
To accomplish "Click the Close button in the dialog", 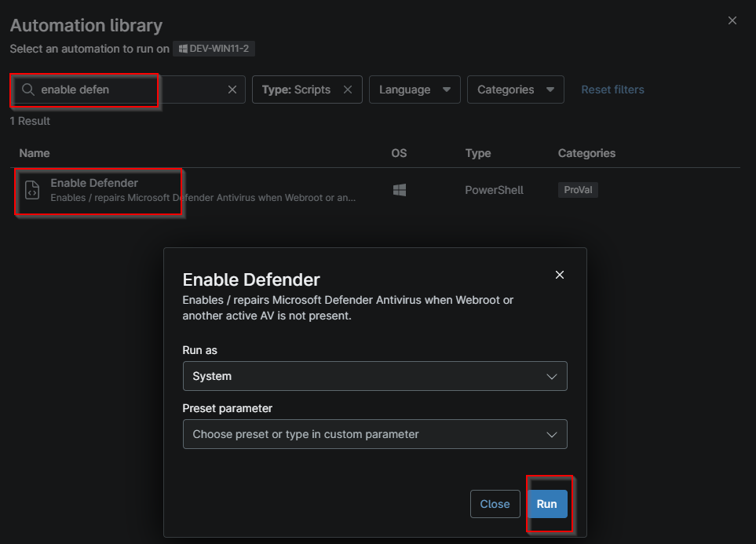I will click(495, 504).
